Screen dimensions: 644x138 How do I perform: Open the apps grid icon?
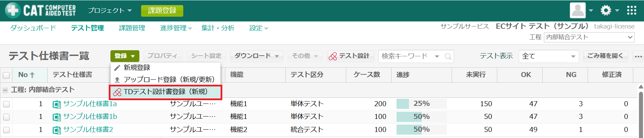coord(631,10)
